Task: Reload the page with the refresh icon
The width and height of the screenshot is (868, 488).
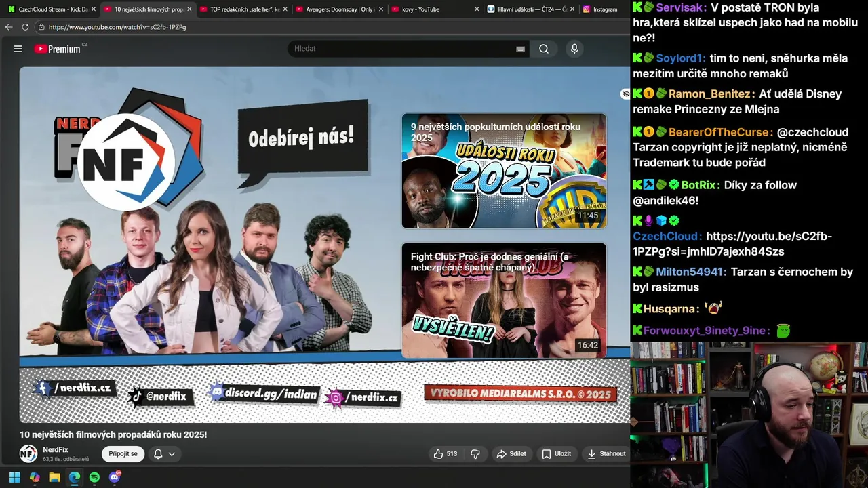Action: [25, 27]
